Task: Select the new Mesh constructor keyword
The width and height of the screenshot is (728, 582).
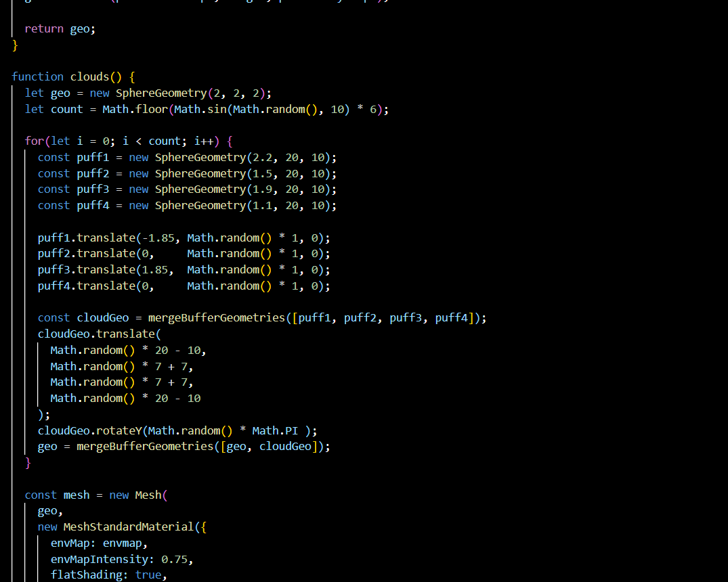Action: point(119,495)
